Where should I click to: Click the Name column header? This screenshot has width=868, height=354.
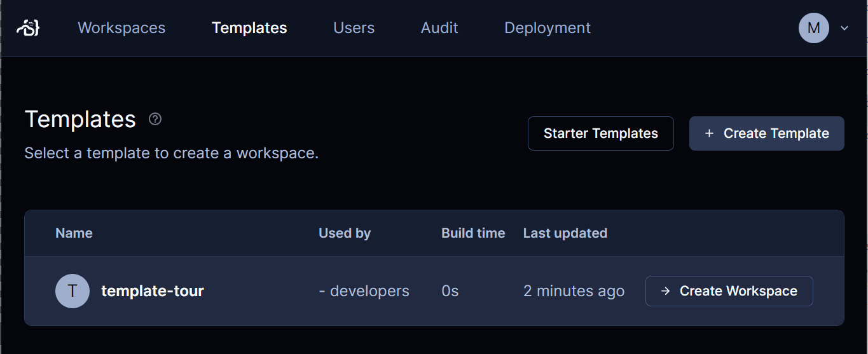(x=74, y=233)
